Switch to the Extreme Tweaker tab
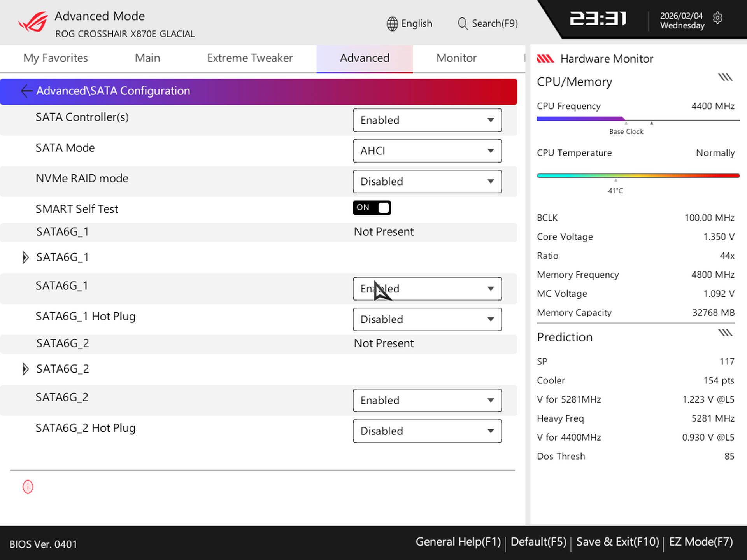The height and width of the screenshot is (560, 747). click(250, 58)
